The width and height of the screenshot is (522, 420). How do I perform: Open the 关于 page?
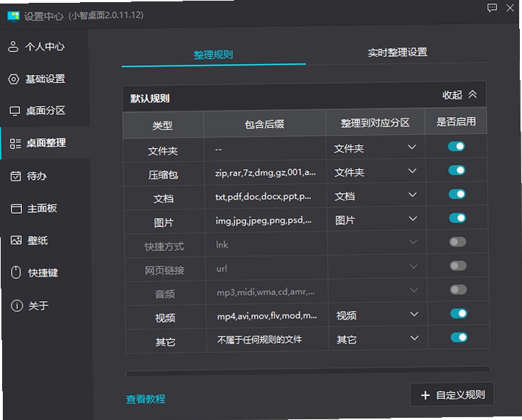47,305
